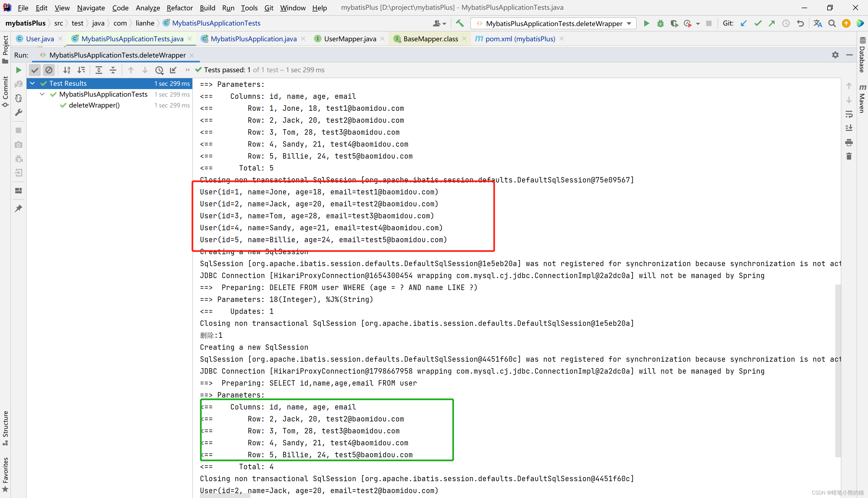Push commits using the green Git arrow
The width and height of the screenshot is (868, 498).
tap(772, 23)
